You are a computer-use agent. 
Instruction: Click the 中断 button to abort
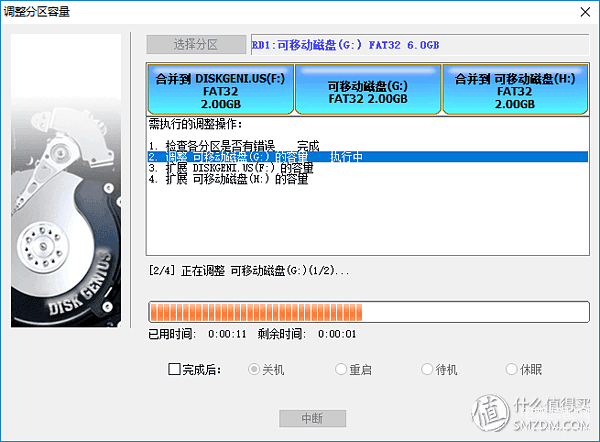[x=312, y=418]
